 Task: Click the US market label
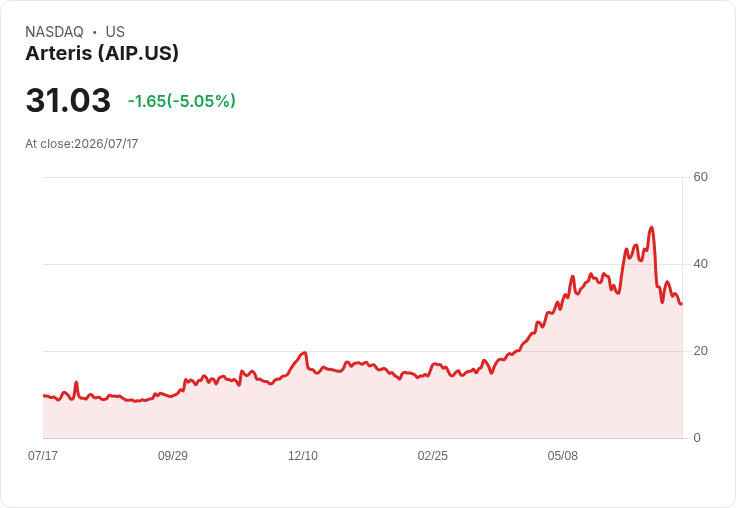pos(115,31)
